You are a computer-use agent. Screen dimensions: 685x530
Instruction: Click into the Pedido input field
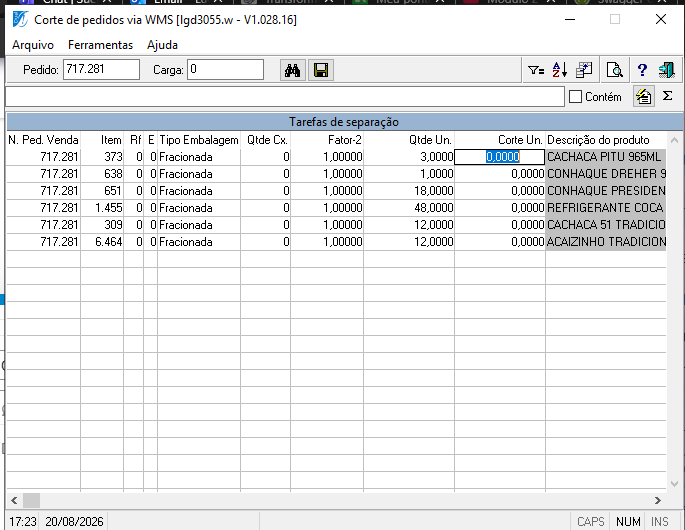[x=101, y=69]
